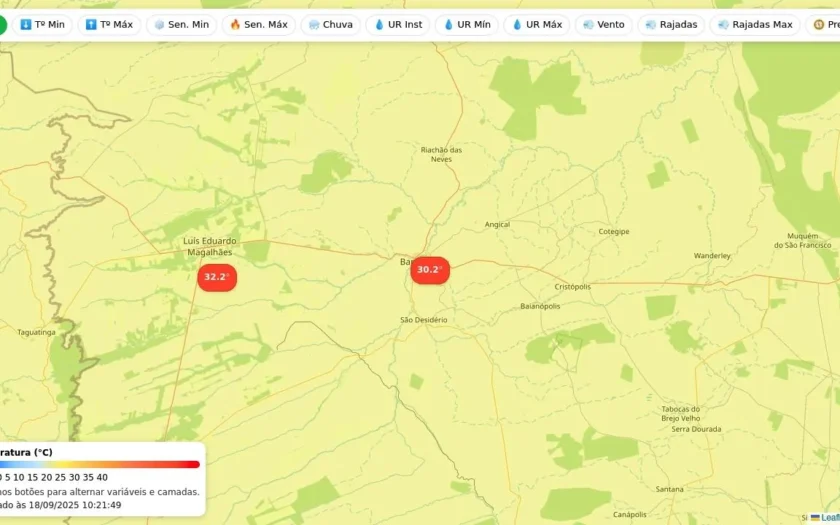Click the wind icon on Vento

click(x=588, y=25)
